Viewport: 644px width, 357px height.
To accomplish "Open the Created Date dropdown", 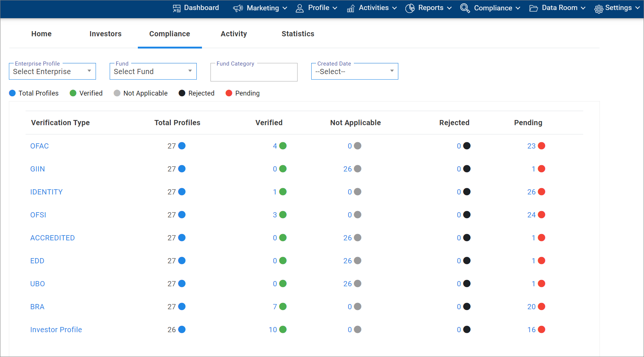I will pos(355,71).
